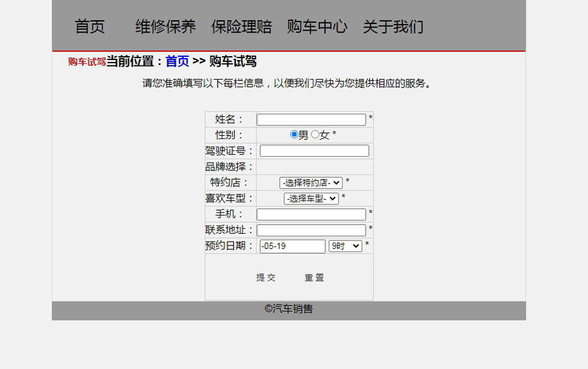Follow the blue 首页 breadcrumb link
The width and height of the screenshot is (588, 369).
click(x=177, y=61)
